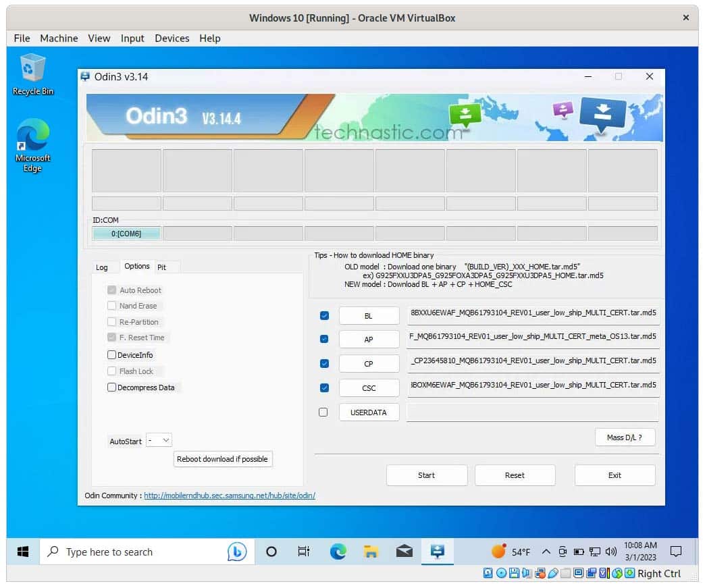This screenshot has height=588, width=705.
Task: Enable the Nand Erase option
Action: [111, 306]
